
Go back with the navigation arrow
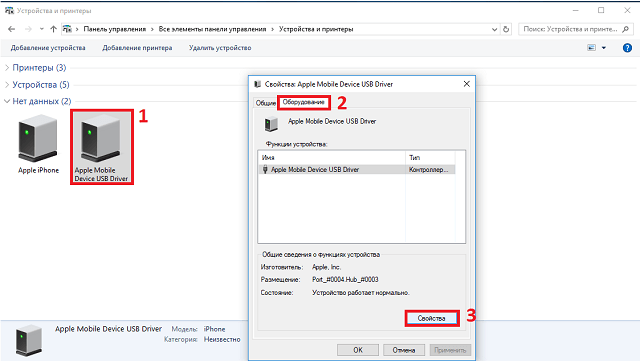(x=11, y=29)
